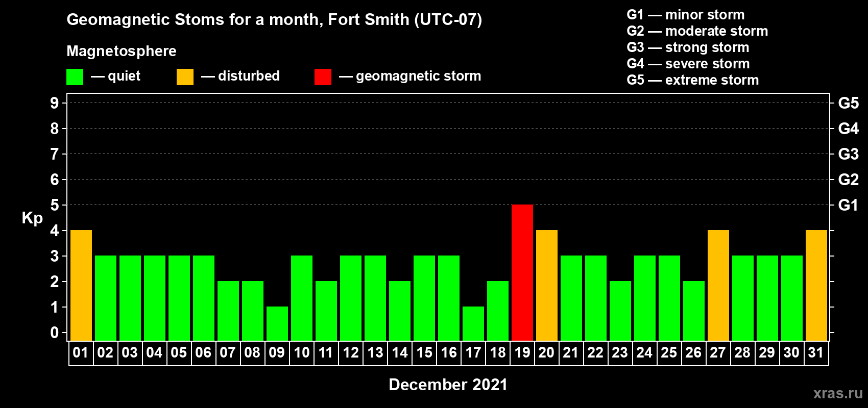The height and width of the screenshot is (408, 868).
Task: Click the Kp axis value 9
Action: (55, 103)
